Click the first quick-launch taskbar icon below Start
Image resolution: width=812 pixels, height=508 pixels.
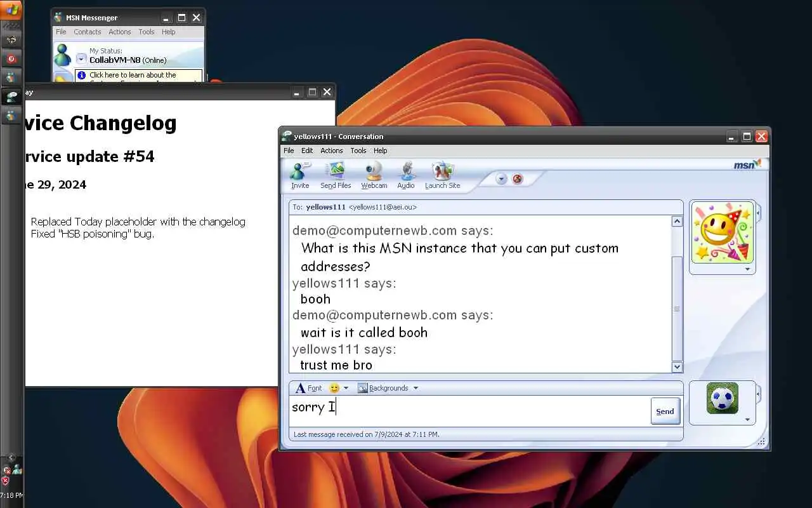pos(11,40)
